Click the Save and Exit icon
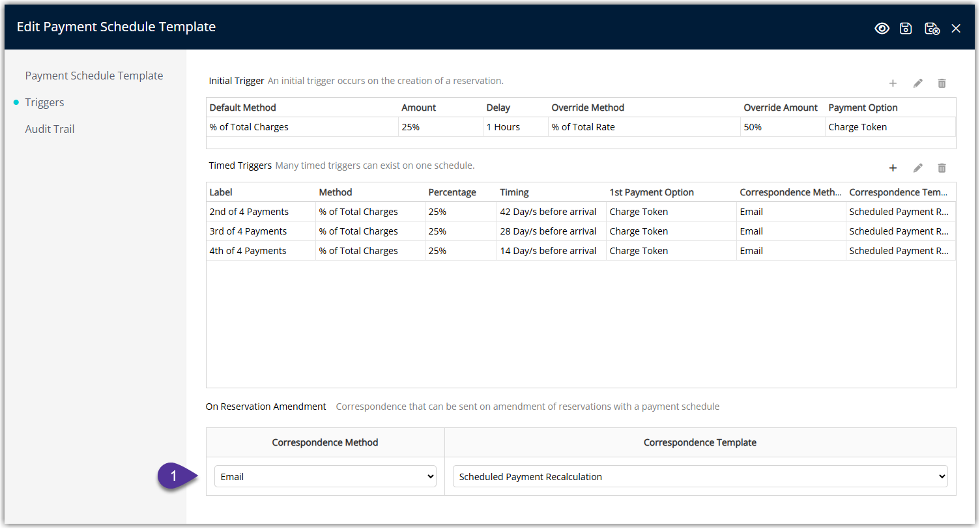 pos(932,28)
